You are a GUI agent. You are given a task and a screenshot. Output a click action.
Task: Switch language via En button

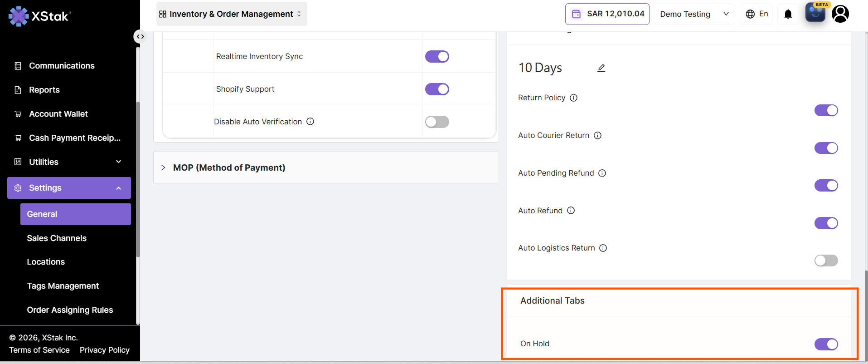click(757, 14)
